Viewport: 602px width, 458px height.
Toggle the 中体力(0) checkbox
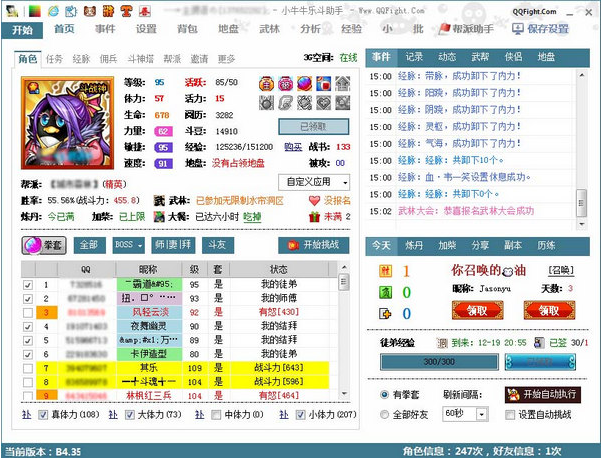(x=216, y=415)
